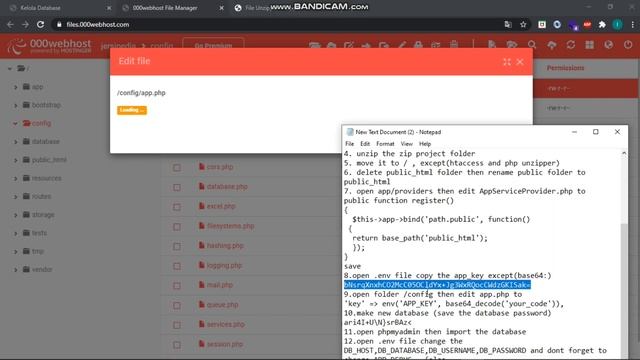Image resolution: width=640 pixels, height=360 pixels.
Task: Click the browser address bar URL
Action: [x=98, y=24]
